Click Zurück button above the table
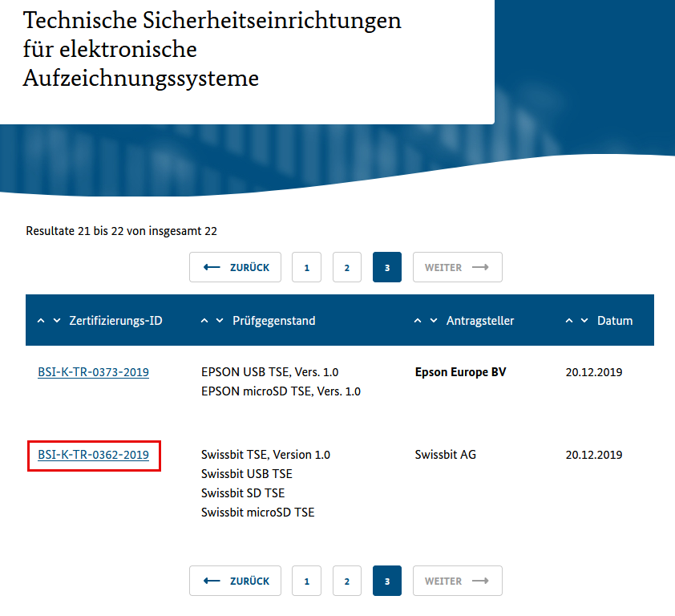This screenshot has width=675, height=616. [235, 268]
